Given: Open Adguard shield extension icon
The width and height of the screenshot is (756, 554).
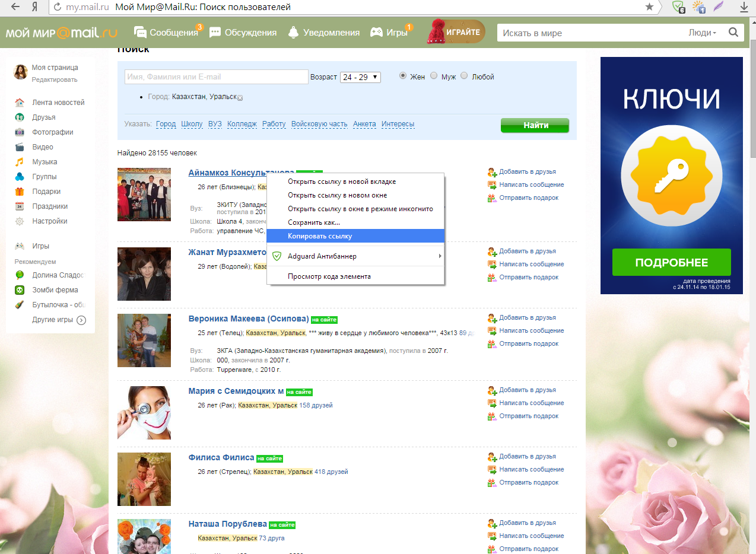Looking at the screenshot, I should click(679, 7).
